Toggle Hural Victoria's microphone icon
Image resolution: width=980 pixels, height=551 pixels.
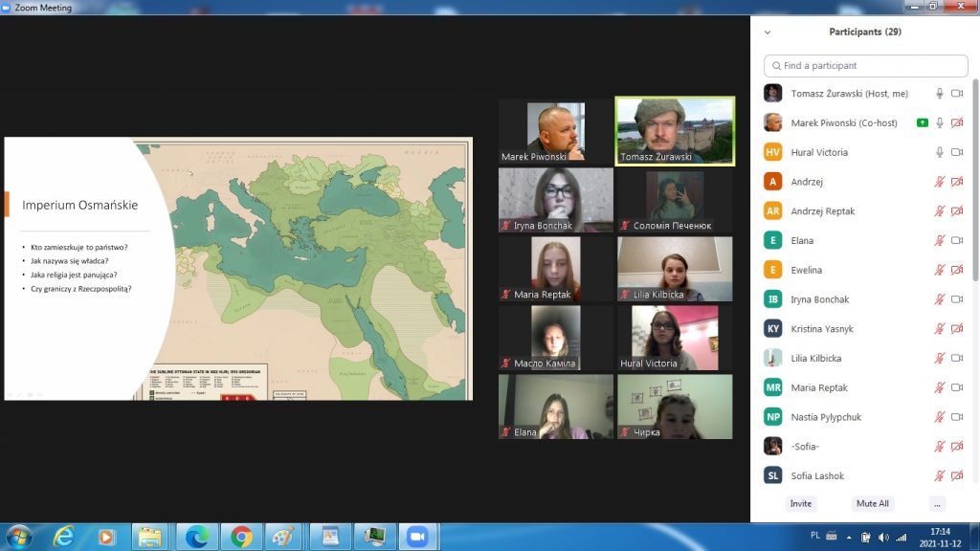point(940,152)
